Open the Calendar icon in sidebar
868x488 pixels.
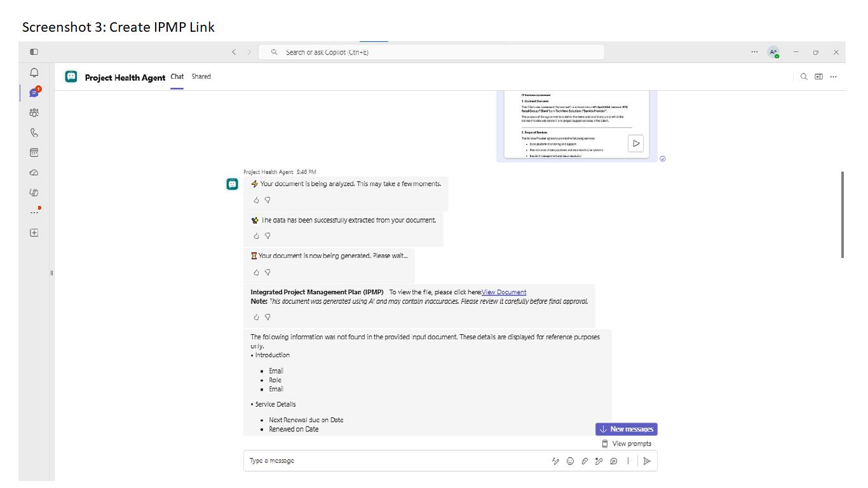point(34,152)
